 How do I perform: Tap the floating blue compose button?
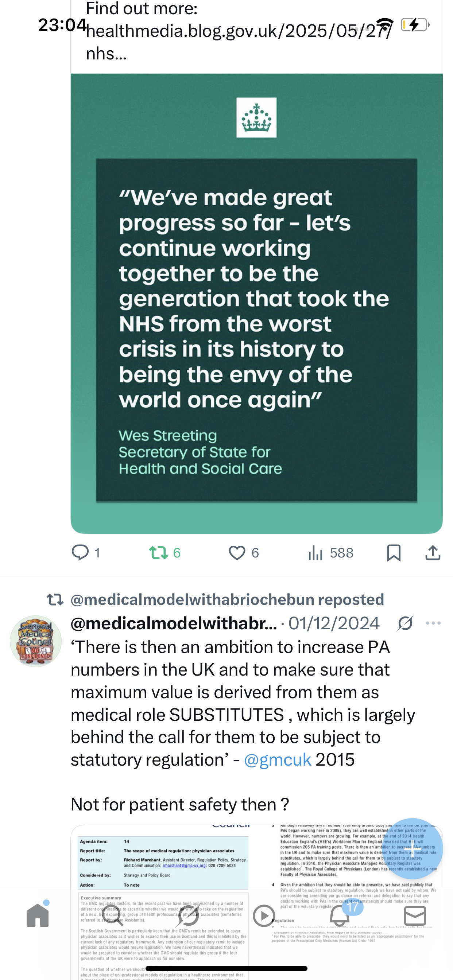click(413, 849)
